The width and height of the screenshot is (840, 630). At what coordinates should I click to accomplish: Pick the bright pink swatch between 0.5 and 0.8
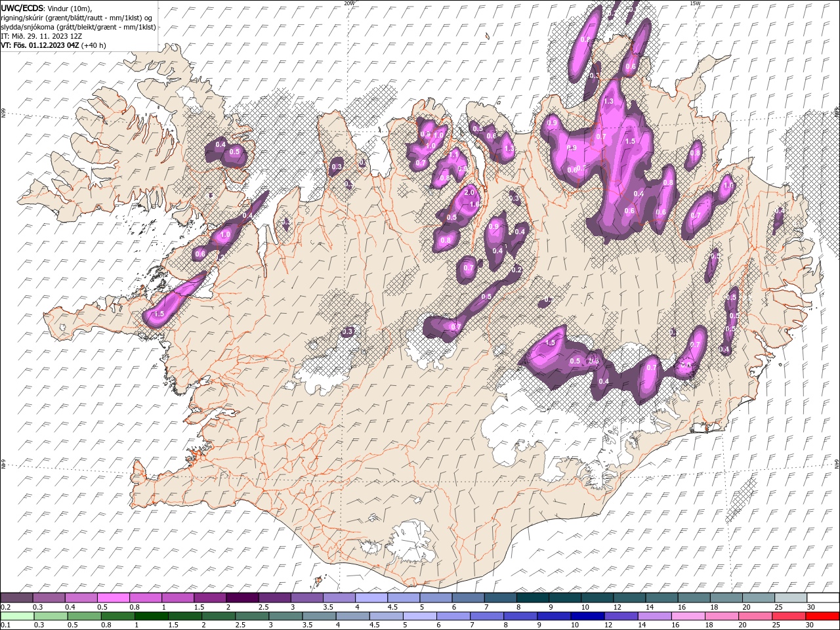[113, 598]
